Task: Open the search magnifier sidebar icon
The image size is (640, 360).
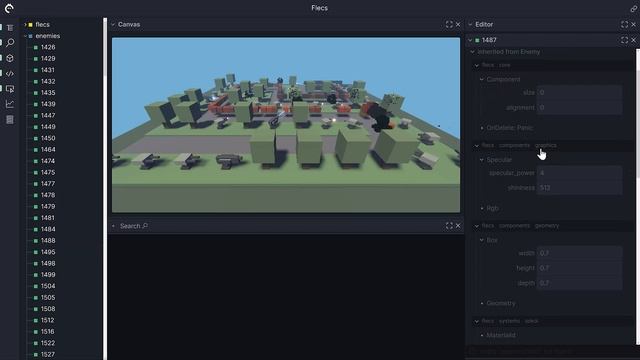Action: click(x=10, y=42)
